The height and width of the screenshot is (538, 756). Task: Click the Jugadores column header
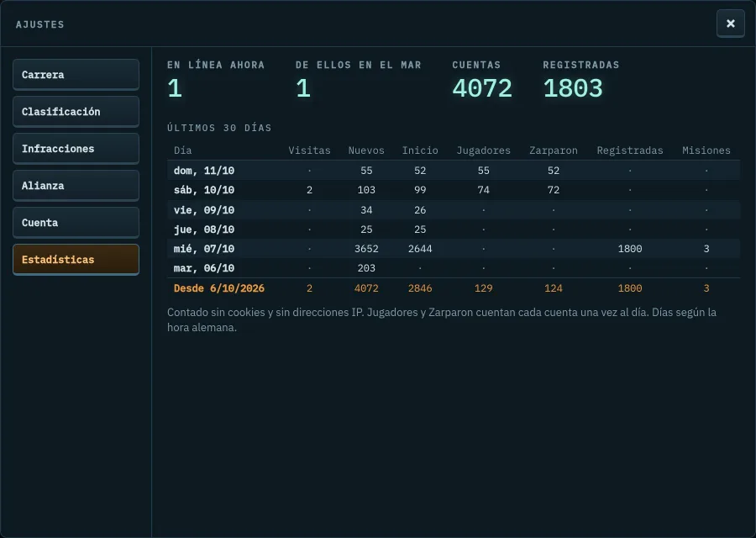(x=484, y=150)
